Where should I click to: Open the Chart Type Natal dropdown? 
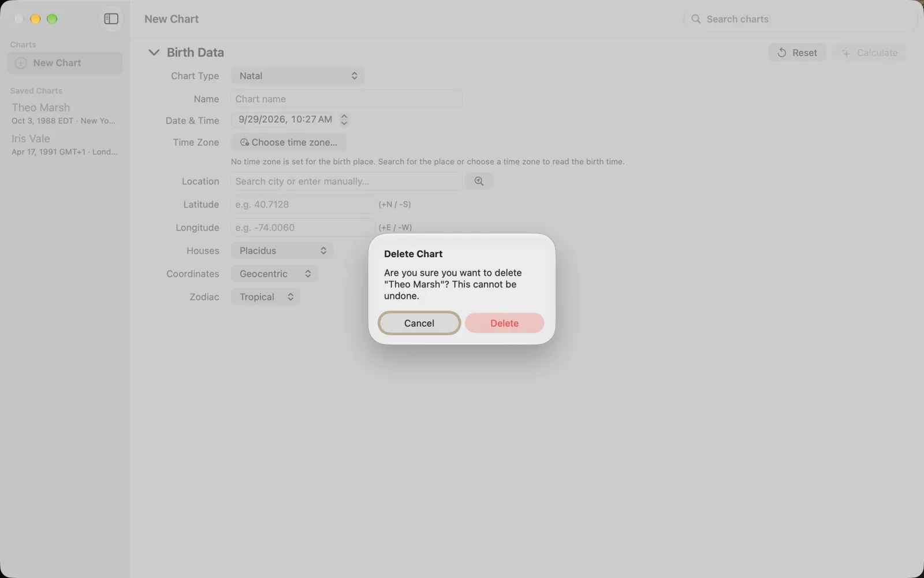[x=297, y=76]
